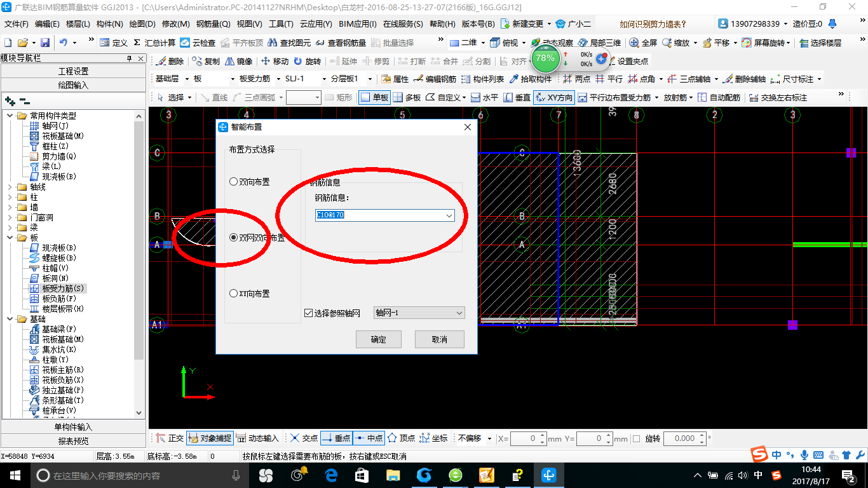868x488 pixels.
Task: Toggle 对象捕捉 (object snap)
Action: (210, 438)
